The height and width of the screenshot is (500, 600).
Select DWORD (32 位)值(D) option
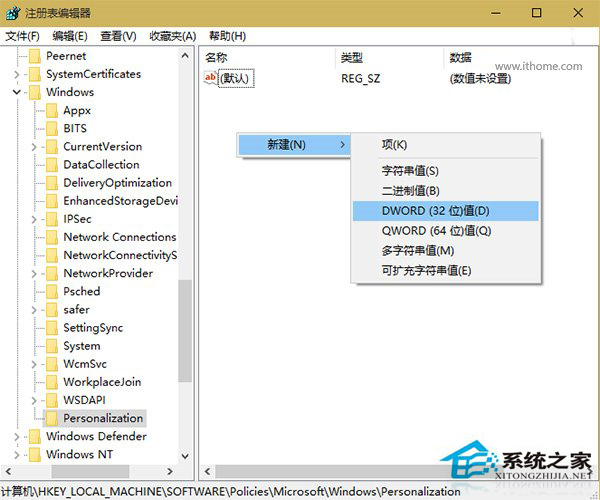coord(445,211)
